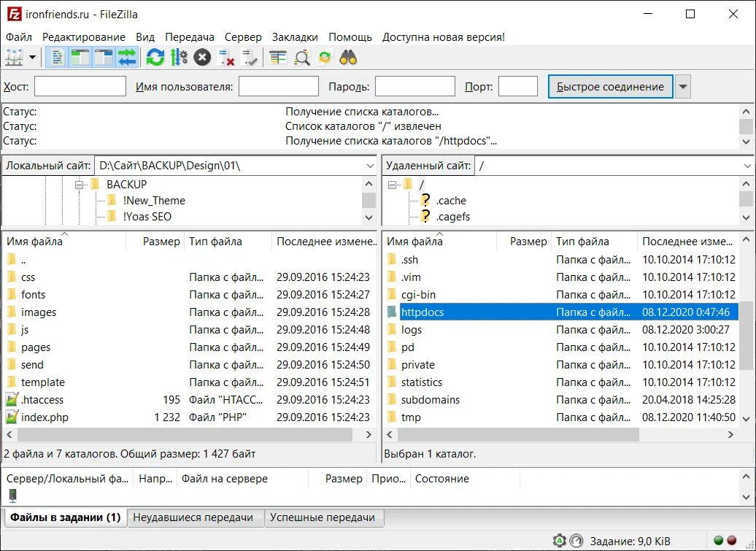Toggle directory comparison magnifier icon
The image size is (756, 551).
click(302, 58)
